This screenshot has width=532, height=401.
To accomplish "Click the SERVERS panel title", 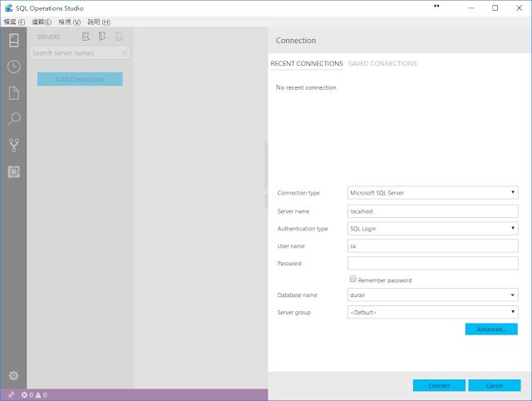I will [x=48, y=37].
